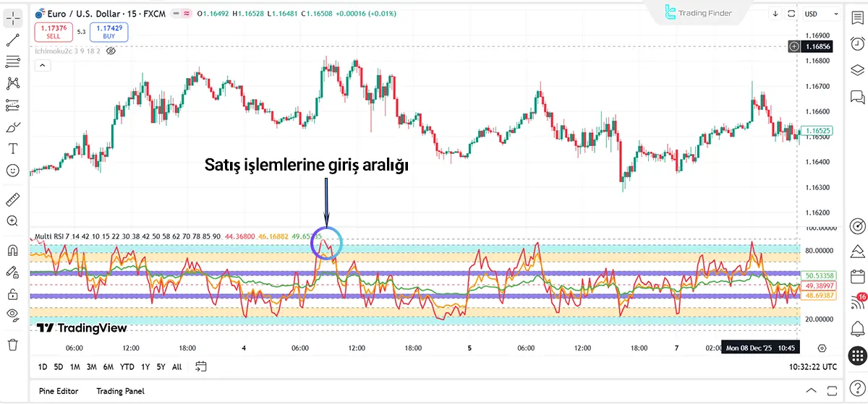Viewport: 868px width, 404px height.
Task: Toggle stay in drawing mode
Action: [12, 272]
